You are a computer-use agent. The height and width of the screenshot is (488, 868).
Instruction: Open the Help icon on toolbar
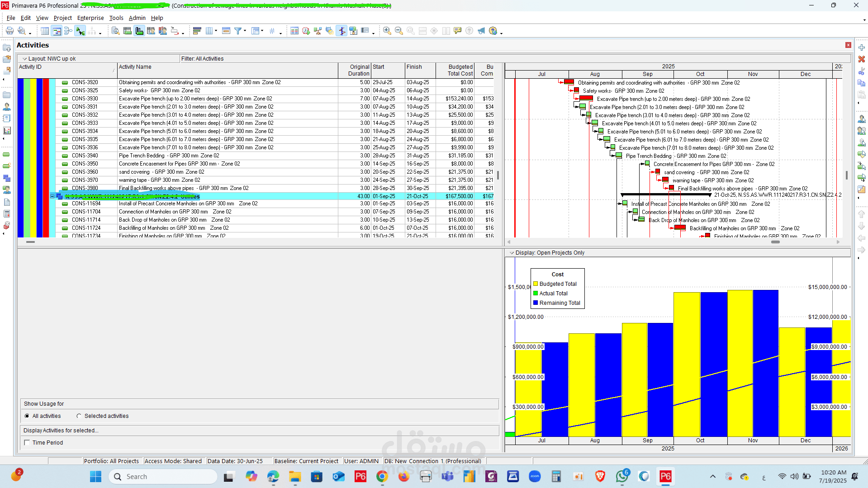coord(493,31)
